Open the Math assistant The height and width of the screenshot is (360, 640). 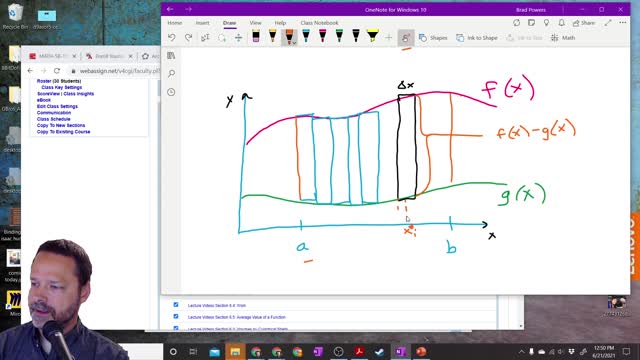(x=563, y=38)
